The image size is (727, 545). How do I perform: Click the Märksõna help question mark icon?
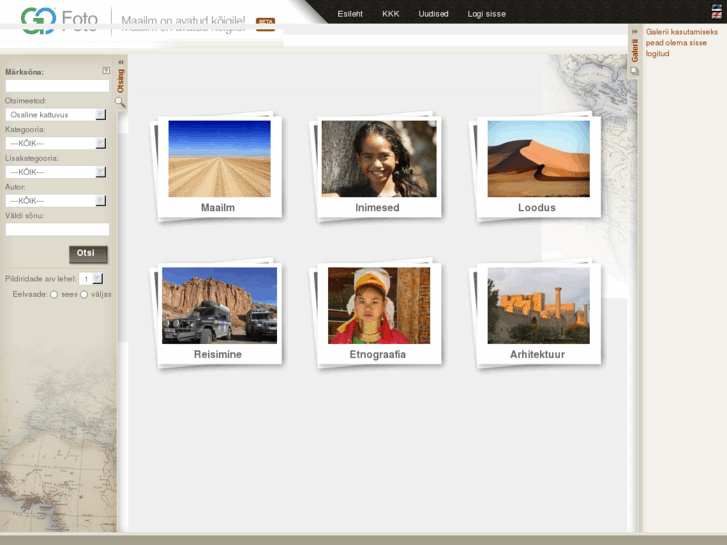tap(106, 71)
